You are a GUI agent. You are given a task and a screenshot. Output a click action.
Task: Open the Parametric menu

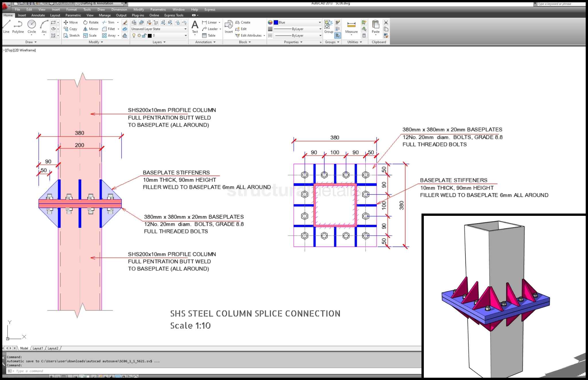(x=158, y=9)
